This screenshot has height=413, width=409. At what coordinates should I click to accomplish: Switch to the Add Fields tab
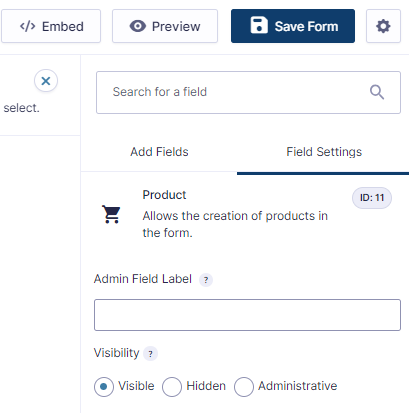tap(159, 152)
